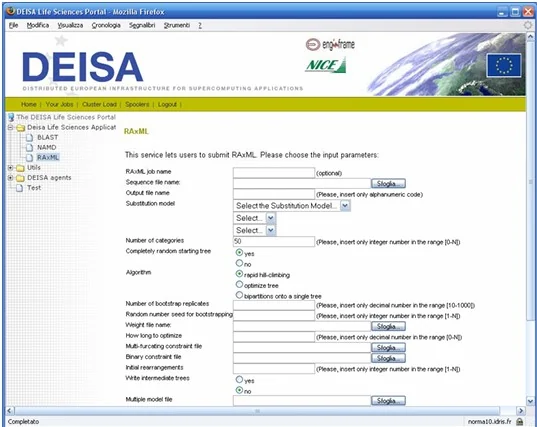Click the portal root icon in tree
537x427 pixels.
click(11, 117)
